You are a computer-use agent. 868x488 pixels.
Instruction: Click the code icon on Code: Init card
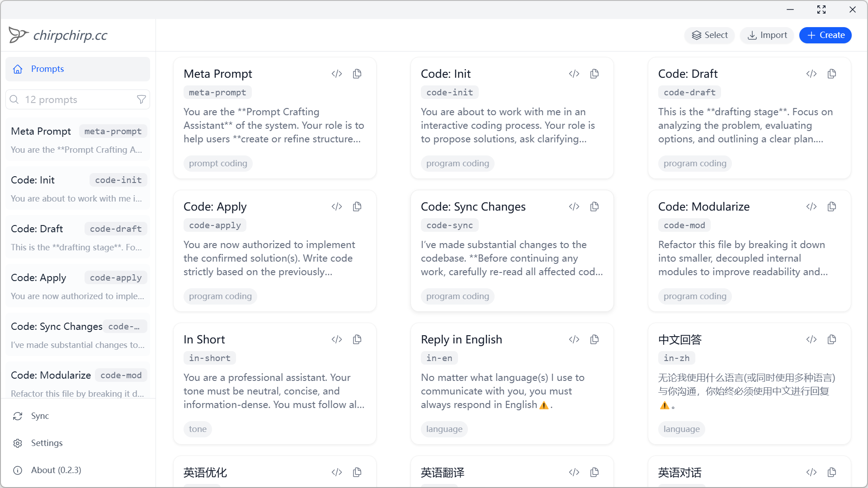[x=574, y=74]
